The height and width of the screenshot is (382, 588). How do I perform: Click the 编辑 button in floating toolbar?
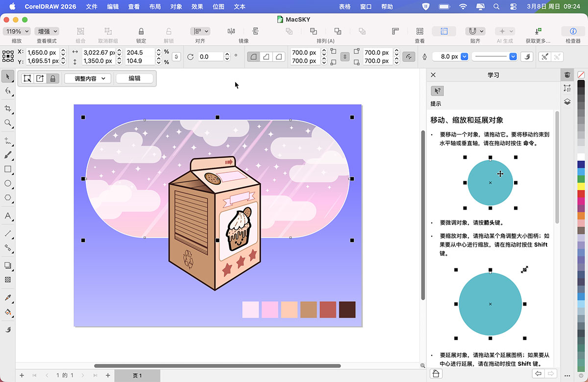click(135, 78)
